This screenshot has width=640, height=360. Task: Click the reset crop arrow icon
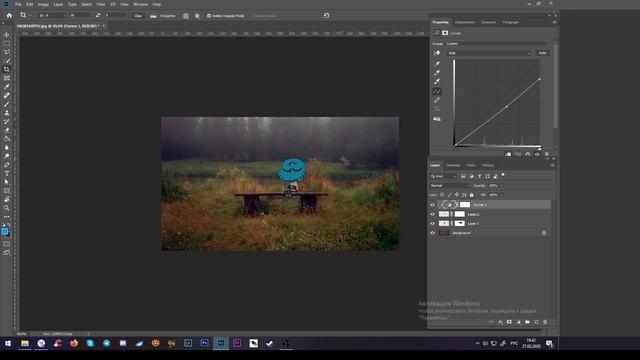point(327,16)
